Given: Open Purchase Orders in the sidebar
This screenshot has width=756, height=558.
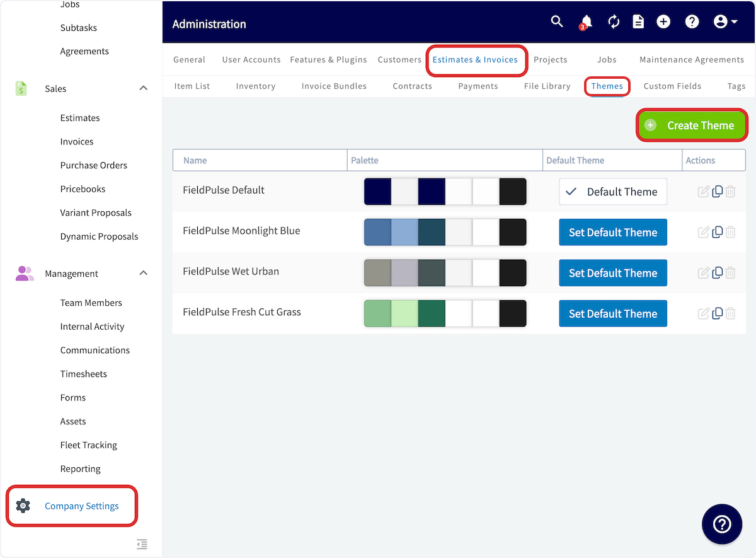Looking at the screenshot, I should pyautogui.click(x=94, y=165).
